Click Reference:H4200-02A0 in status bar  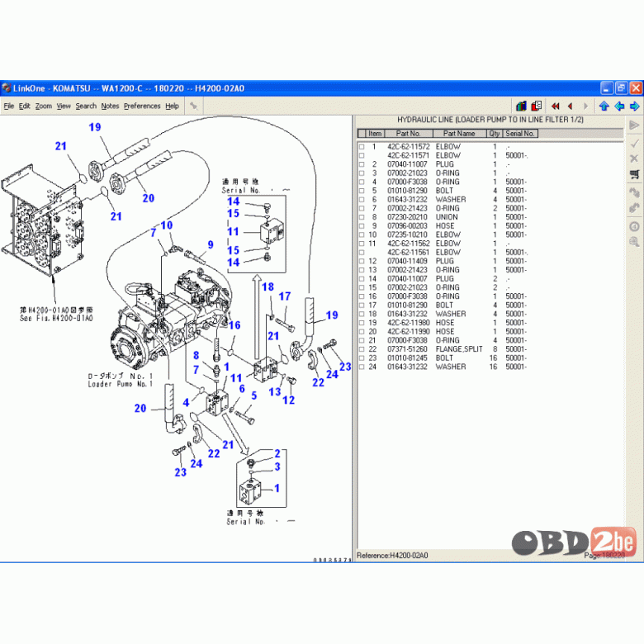(393, 556)
